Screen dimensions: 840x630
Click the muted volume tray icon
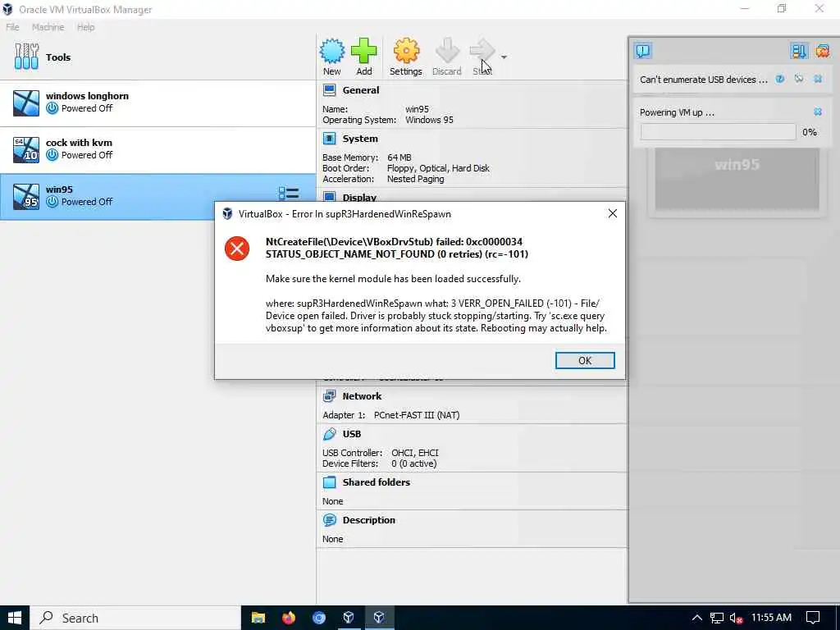(737, 619)
